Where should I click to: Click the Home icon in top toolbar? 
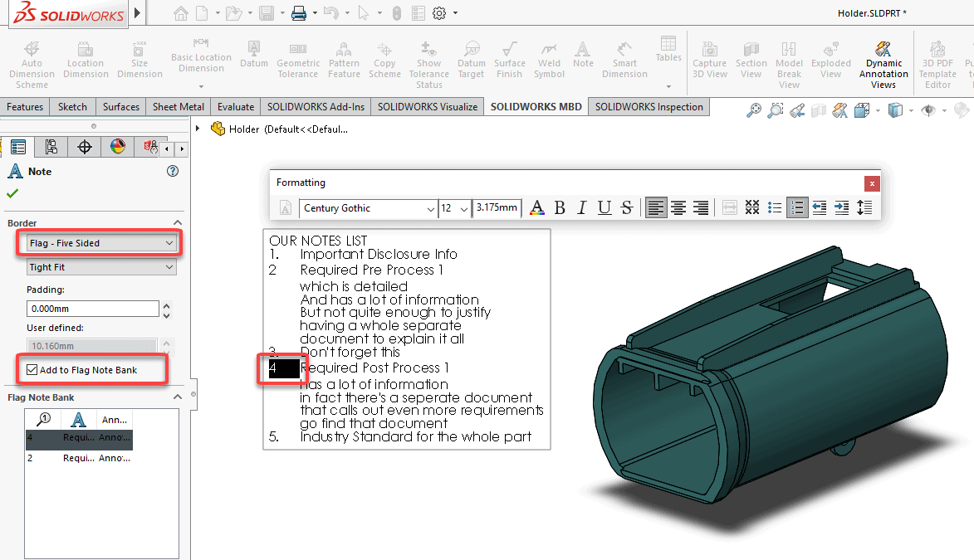click(181, 13)
